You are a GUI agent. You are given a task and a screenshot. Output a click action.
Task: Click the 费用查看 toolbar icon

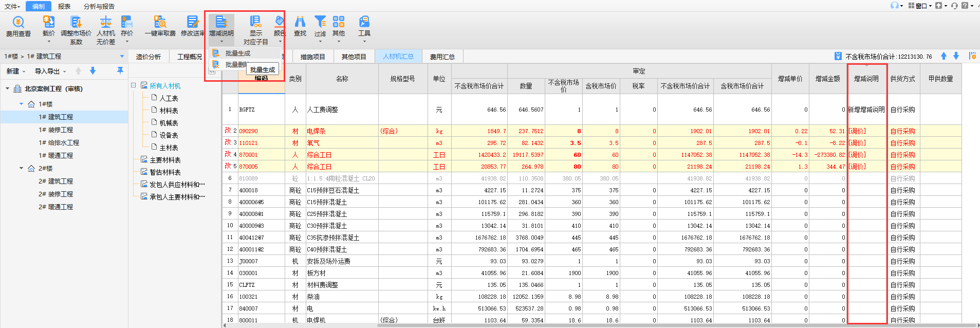19,22
